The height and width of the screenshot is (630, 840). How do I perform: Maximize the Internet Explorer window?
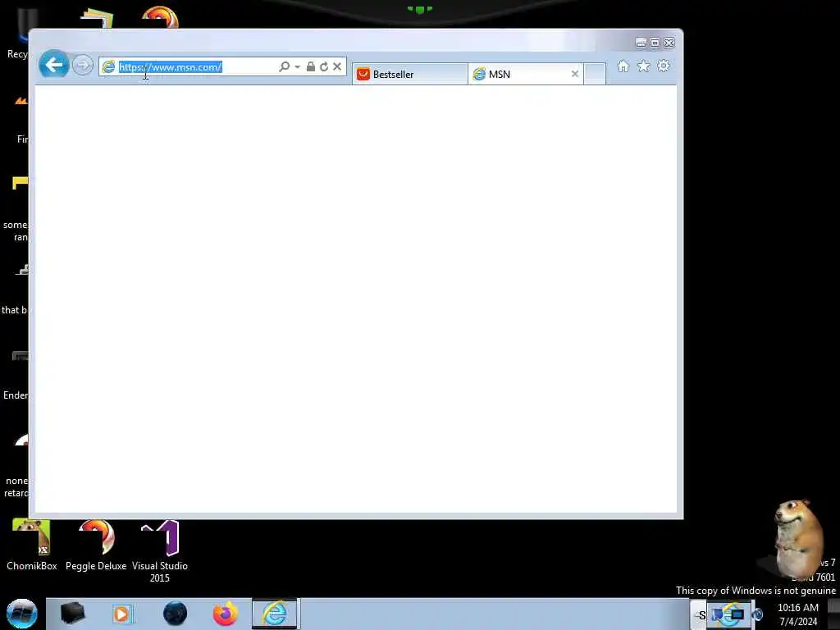coord(655,43)
